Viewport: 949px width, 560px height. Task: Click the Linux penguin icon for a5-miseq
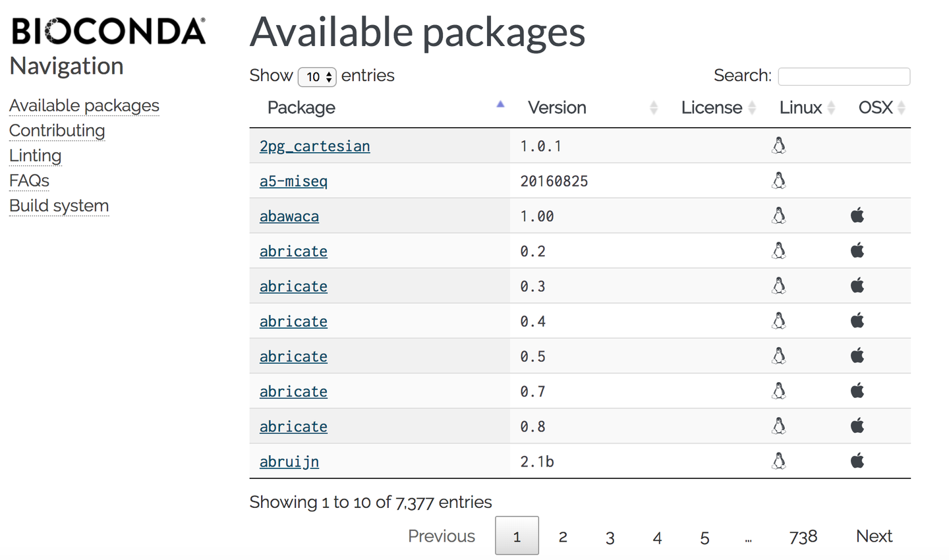pos(779,181)
